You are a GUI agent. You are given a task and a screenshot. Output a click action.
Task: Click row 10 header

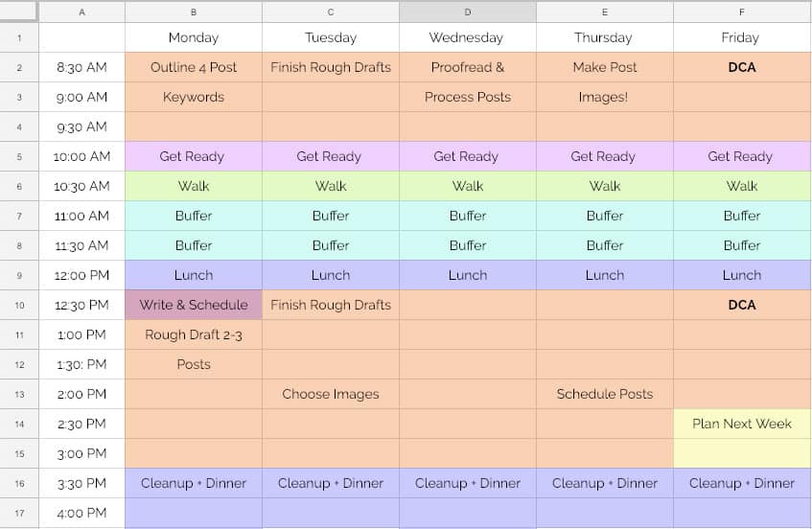(19, 306)
